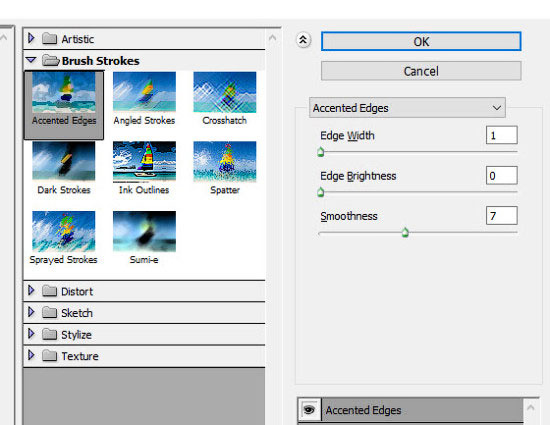
Task: Click Cancel to discard the filter
Action: (421, 71)
